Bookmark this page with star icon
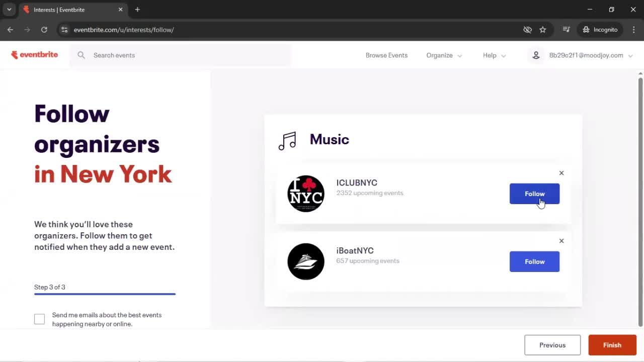This screenshot has width=644, height=362. click(x=543, y=30)
